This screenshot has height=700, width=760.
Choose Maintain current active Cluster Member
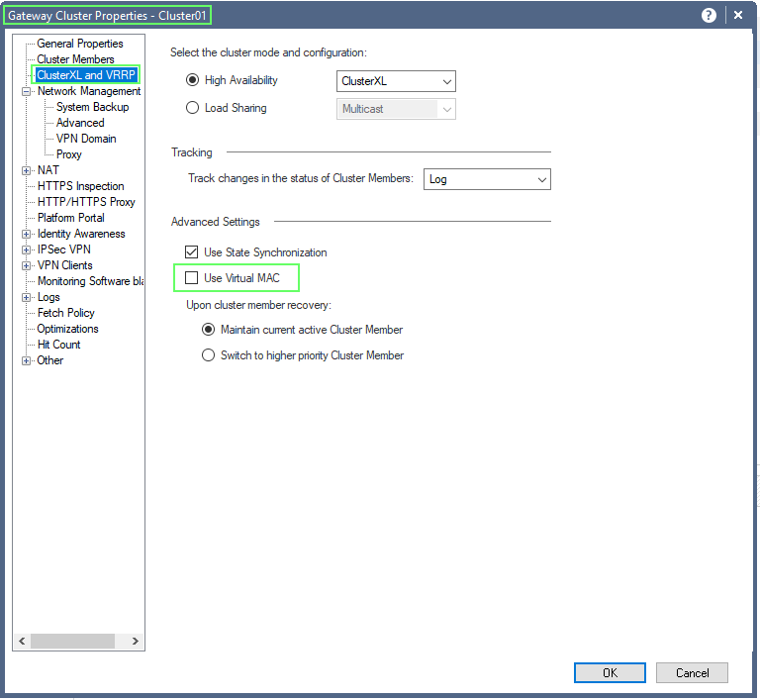(209, 330)
